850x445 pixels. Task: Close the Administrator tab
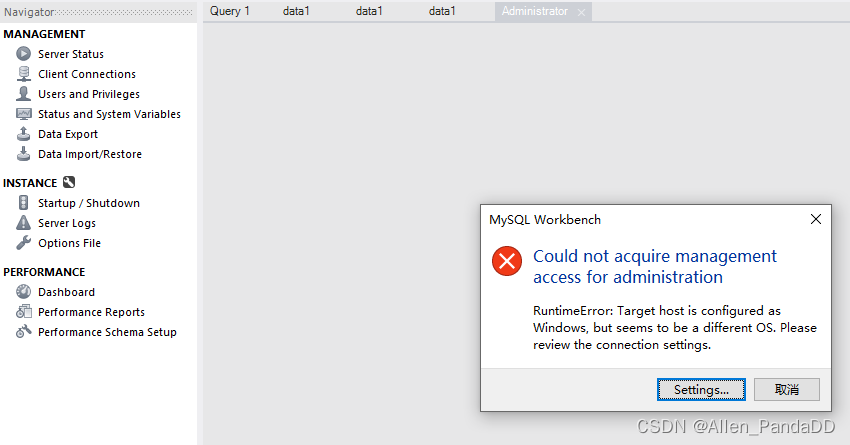581,12
